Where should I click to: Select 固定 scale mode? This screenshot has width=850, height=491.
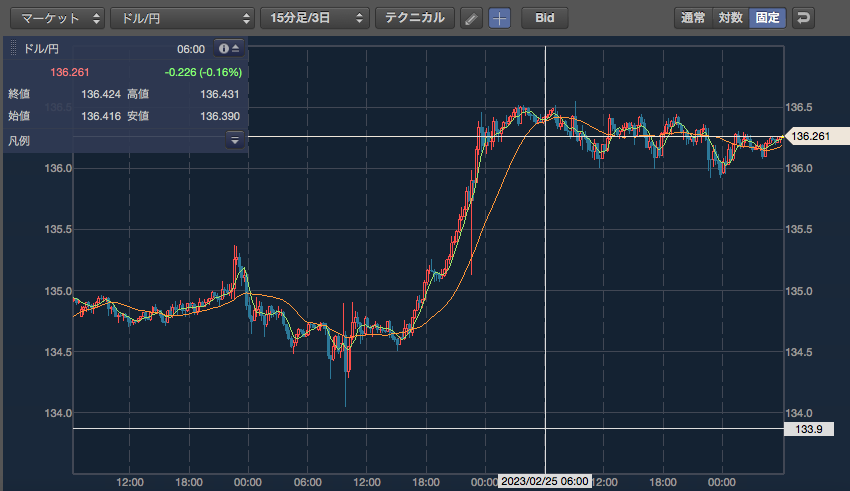[x=768, y=18]
